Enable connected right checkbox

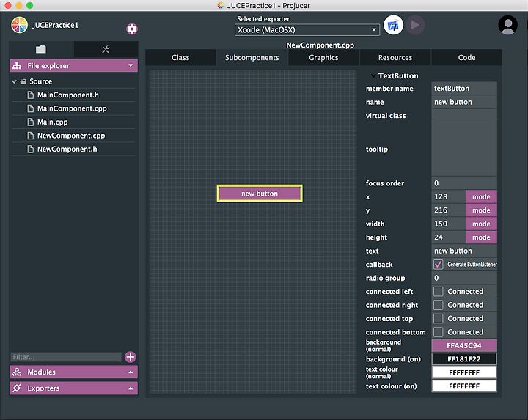coord(438,305)
